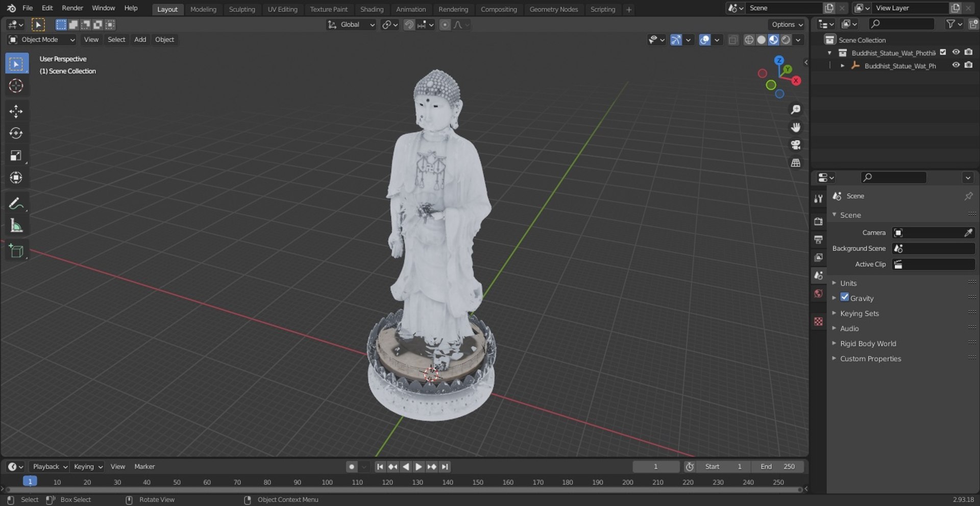Open Global transform orientation dropdown
This screenshot has width=980, height=506.
(x=351, y=25)
